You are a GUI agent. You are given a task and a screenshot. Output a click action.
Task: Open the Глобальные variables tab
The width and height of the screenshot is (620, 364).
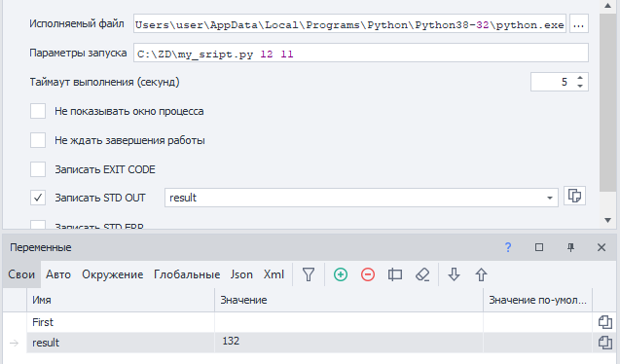[x=187, y=274]
